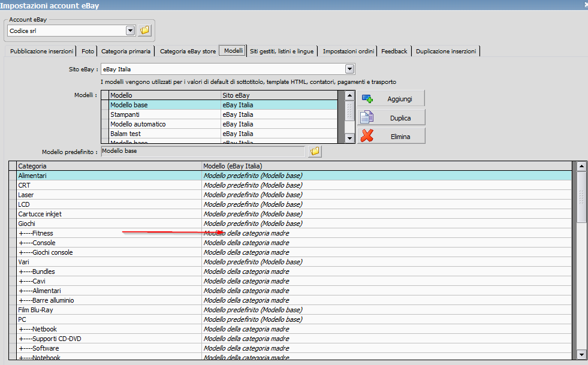Expand the Sito eBay dropdown list
Viewport: 588px width, 365px height.
[349, 69]
